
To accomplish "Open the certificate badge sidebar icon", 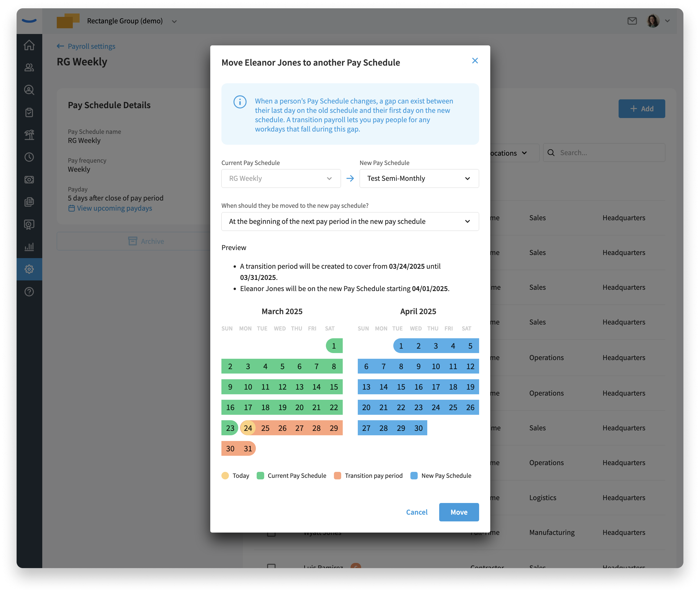I will tap(29, 225).
